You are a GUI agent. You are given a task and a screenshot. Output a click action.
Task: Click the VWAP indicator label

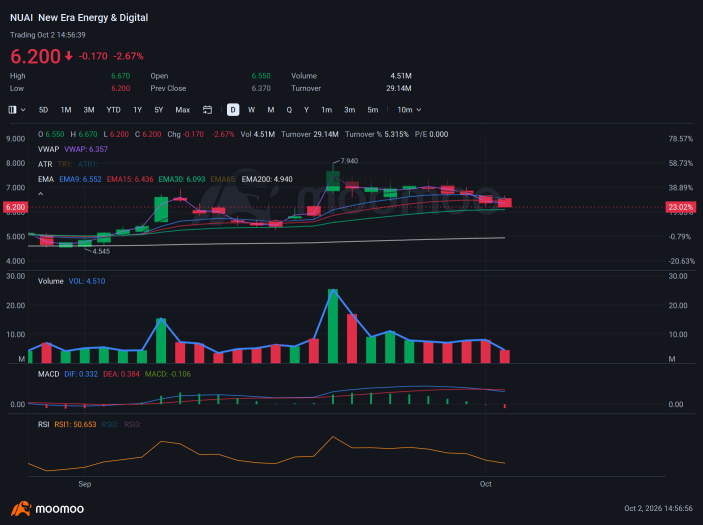coord(48,149)
